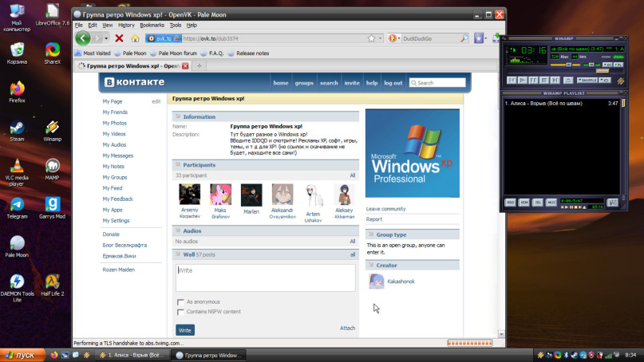The width and height of the screenshot is (644, 362).
Task: Open a new tab with the plus tab
Action: [200, 66]
